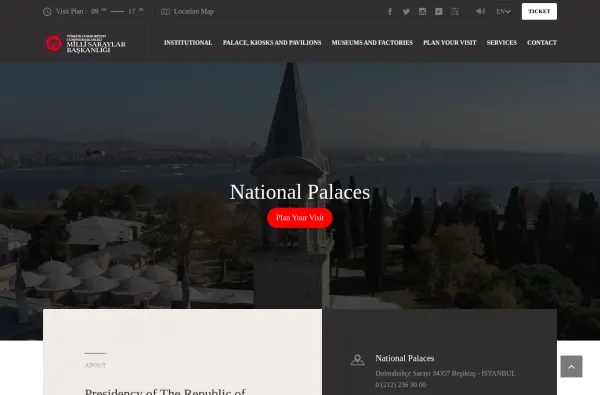Image resolution: width=600 pixels, height=395 pixels.
Task: Expand the EN language dropdown
Action: click(503, 11)
